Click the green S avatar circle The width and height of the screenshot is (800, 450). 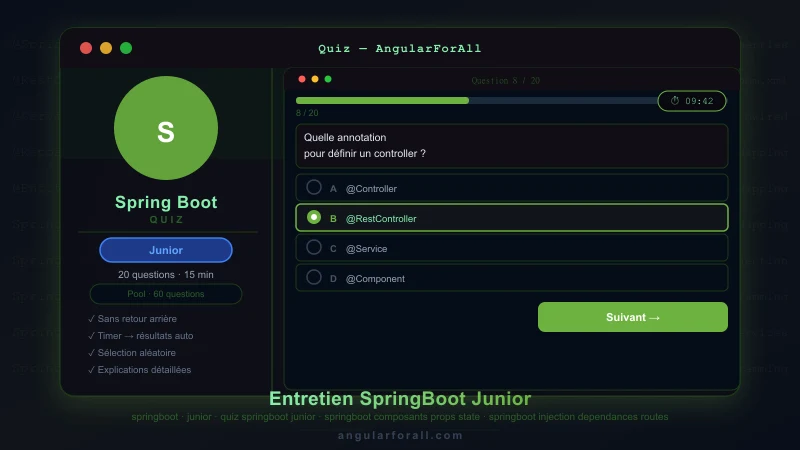click(x=166, y=128)
